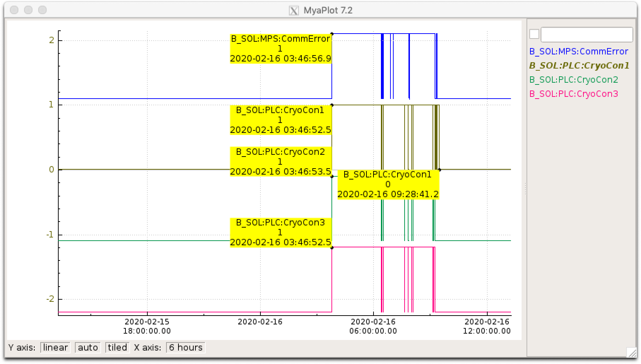This screenshot has width=641, height=364.
Task: Click the X11 icon in title bar
Action: (x=294, y=11)
